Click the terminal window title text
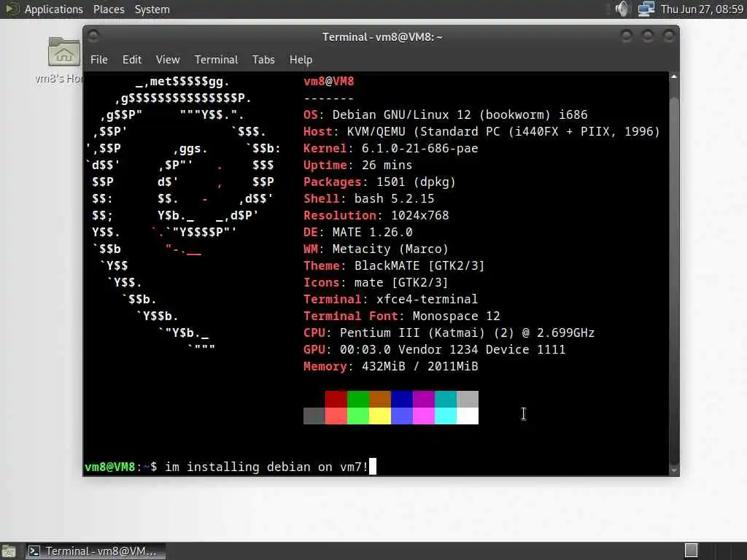 (x=382, y=36)
